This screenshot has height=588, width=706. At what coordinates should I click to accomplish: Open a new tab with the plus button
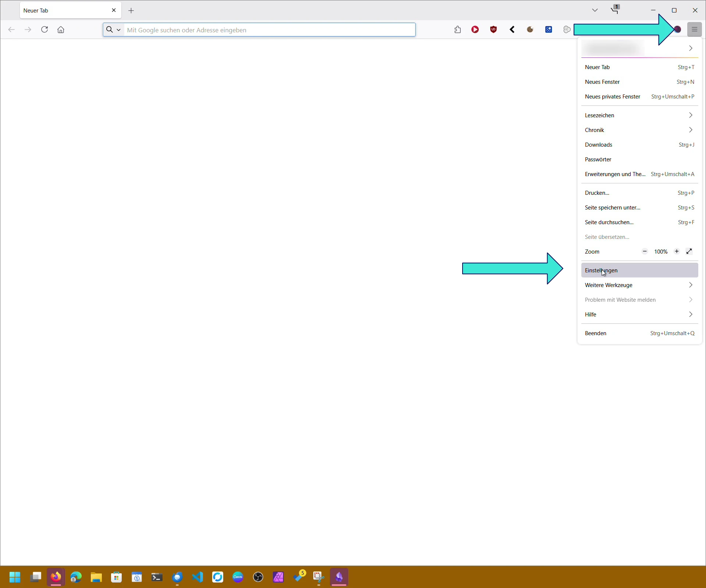(131, 11)
